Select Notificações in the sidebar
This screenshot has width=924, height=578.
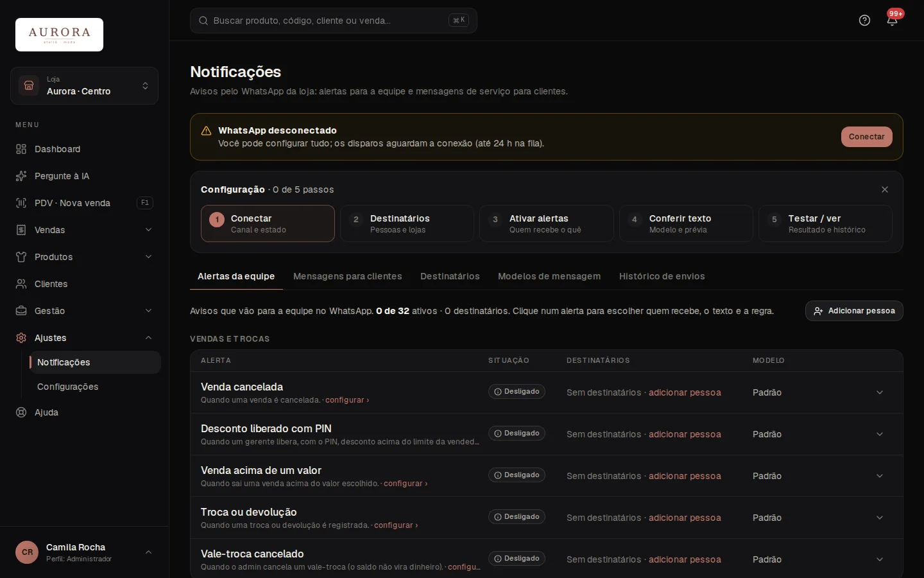(x=95, y=362)
